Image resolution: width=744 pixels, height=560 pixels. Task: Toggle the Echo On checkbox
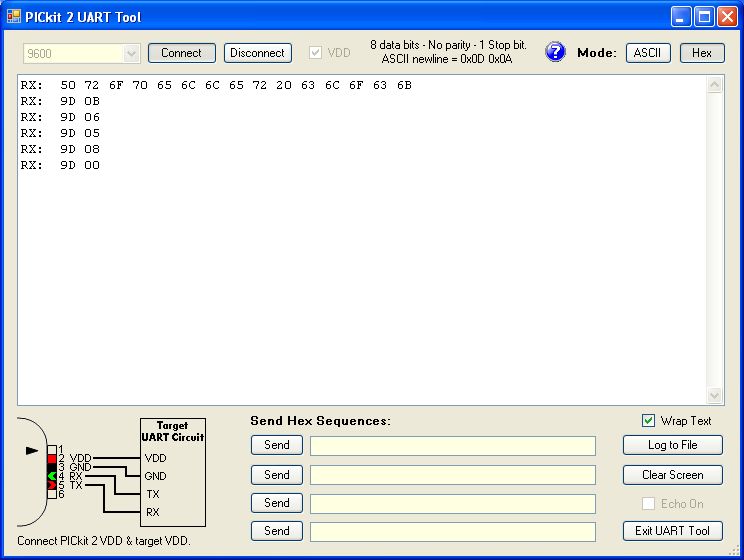(x=648, y=504)
